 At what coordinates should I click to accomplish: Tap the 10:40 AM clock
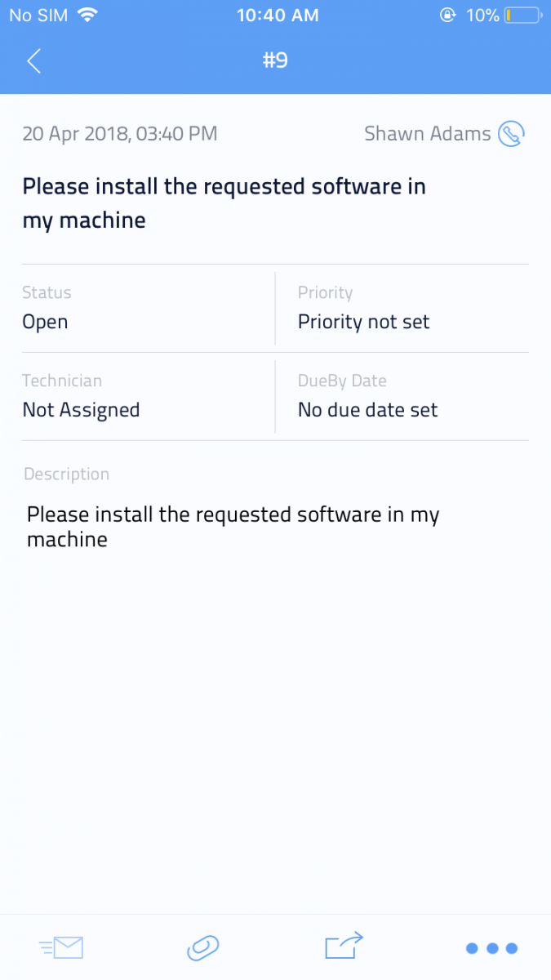pyautogui.click(x=275, y=16)
